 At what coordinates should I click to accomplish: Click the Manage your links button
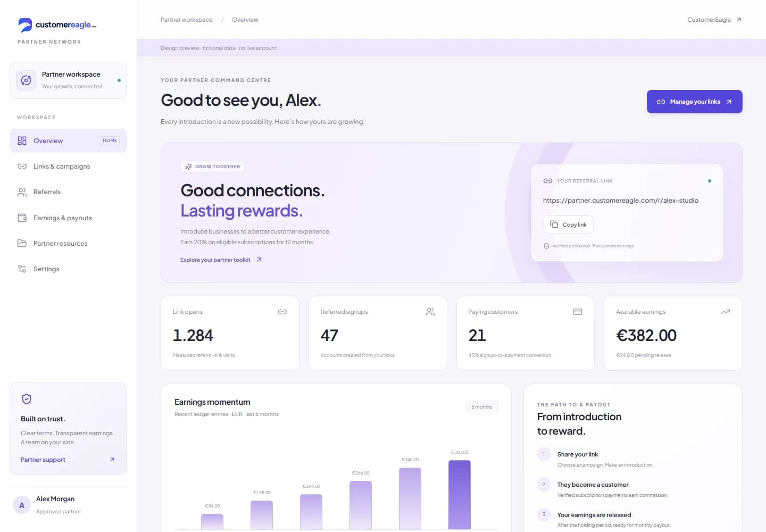point(694,102)
